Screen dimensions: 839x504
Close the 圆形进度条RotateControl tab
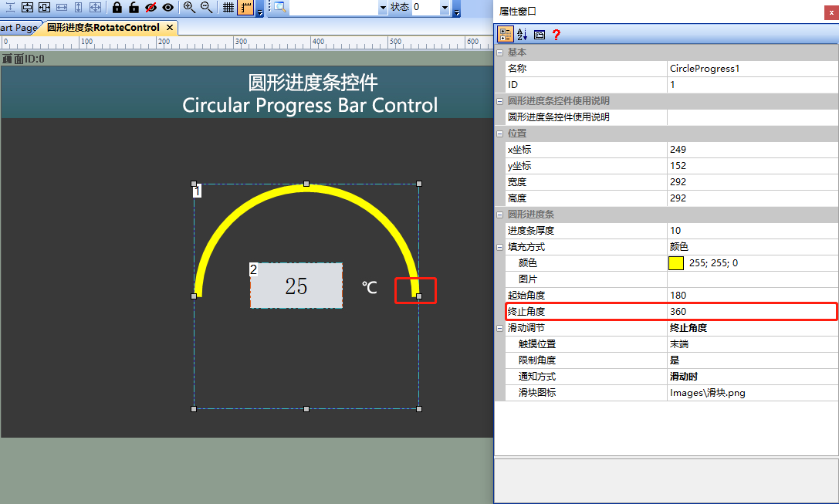click(x=170, y=27)
